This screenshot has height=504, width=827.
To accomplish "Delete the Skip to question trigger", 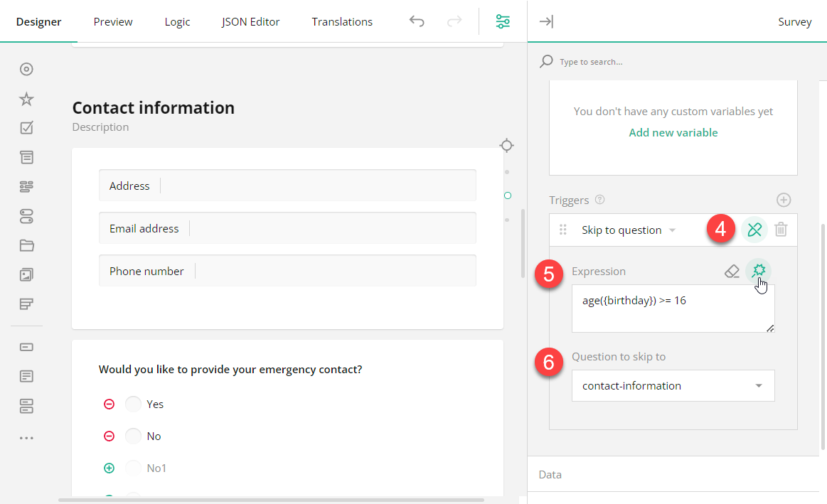I will [x=781, y=230].
